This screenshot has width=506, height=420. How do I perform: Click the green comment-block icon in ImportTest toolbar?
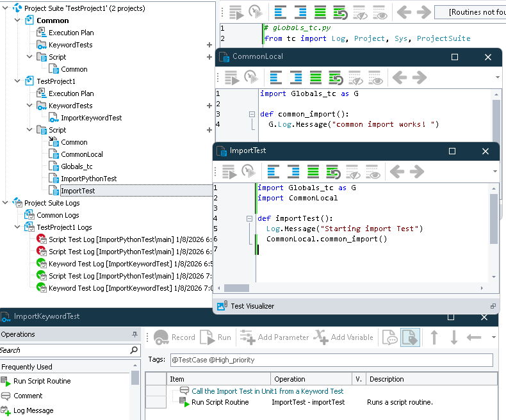tap(314, 172)
